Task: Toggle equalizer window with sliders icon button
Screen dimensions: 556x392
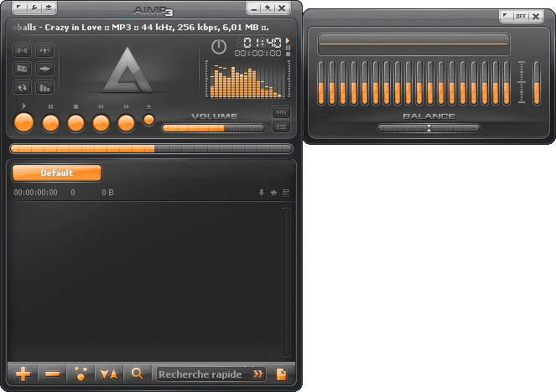Action: click(x=281, y=112)
